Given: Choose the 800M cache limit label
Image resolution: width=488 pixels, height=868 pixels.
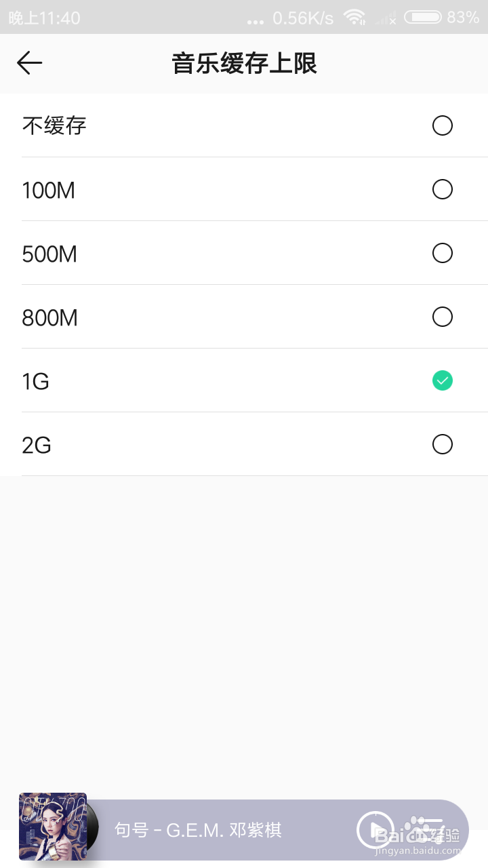Looking at the screenshot, I should coord(49,317).
